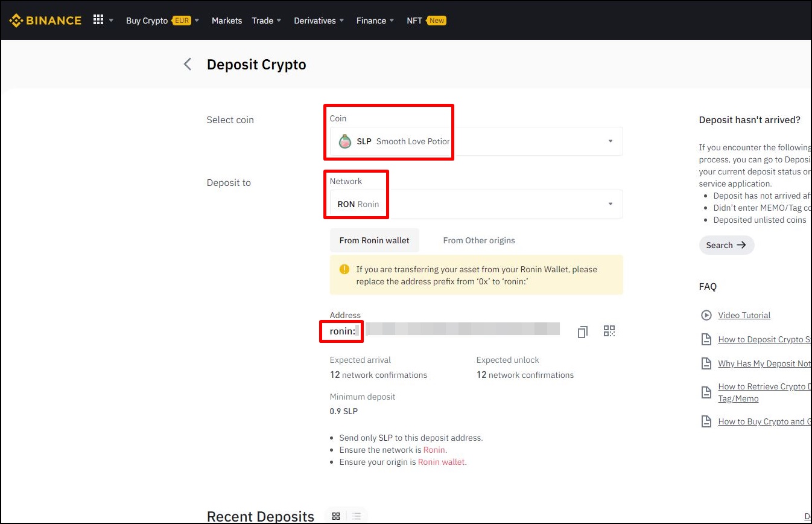This screenshot has height=524, width=812.
Task: Click the red Ronin wallet link
Action: [x=441, y=462]
